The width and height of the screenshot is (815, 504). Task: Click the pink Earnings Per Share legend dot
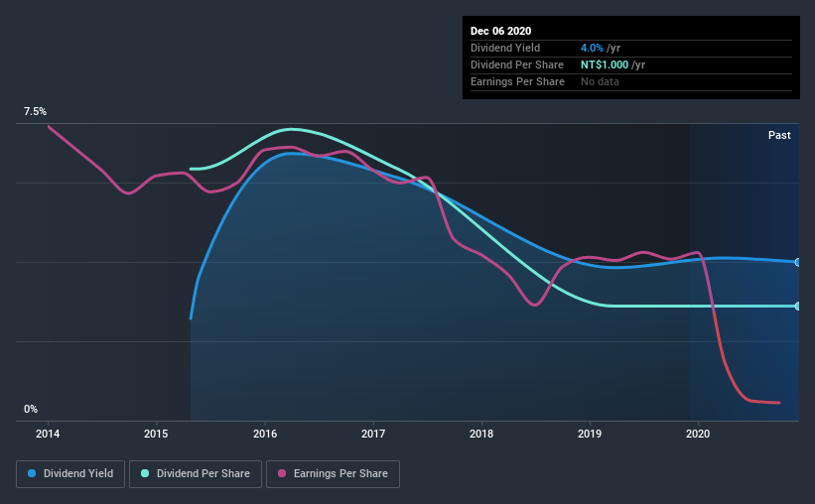tap(282, 473)
